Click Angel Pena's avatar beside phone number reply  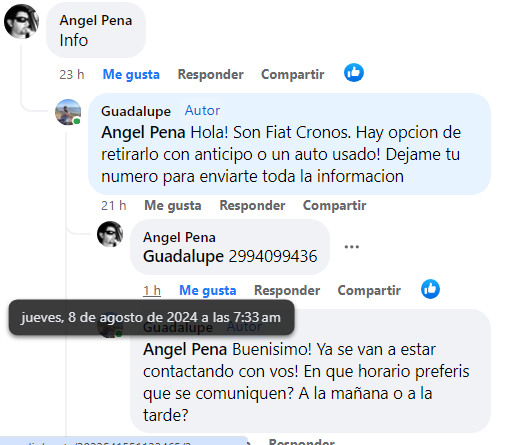pos(110,234)
